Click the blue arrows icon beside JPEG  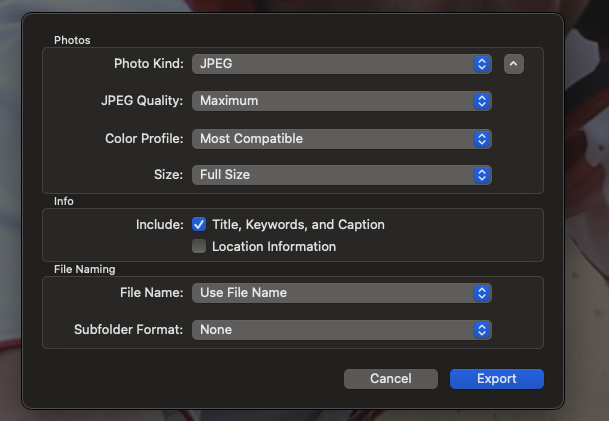coord(482,64)
